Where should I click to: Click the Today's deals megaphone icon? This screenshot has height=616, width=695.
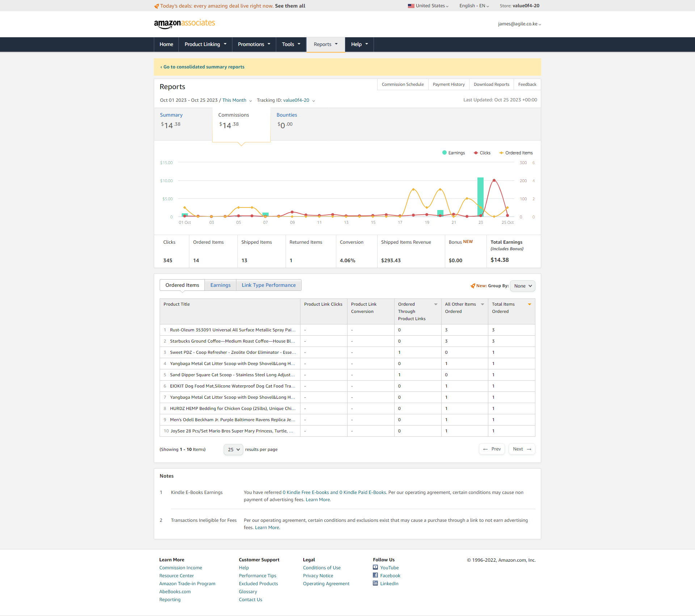[x=156, y=6]
